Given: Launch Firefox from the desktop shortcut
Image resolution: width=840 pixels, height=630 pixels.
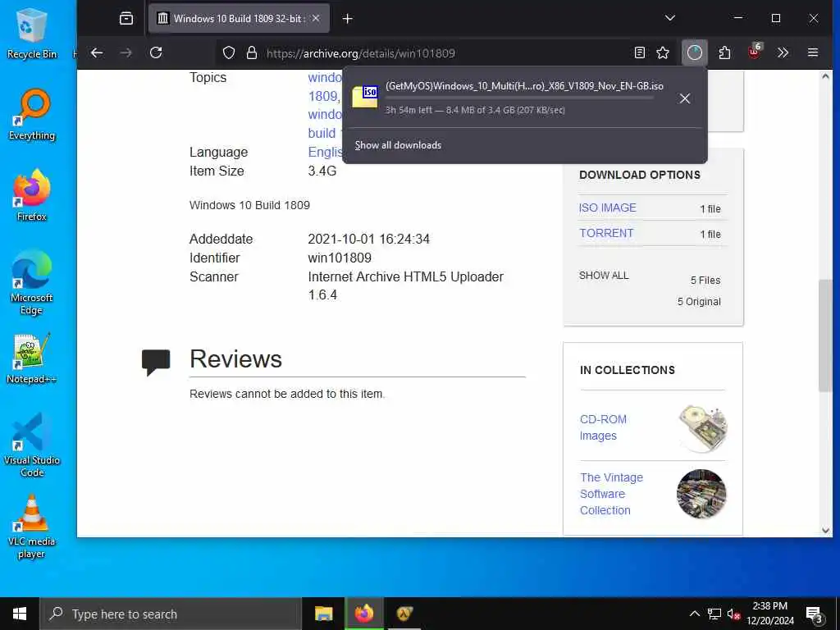Looking at the screenshot, I should click(x=32, y=195).
